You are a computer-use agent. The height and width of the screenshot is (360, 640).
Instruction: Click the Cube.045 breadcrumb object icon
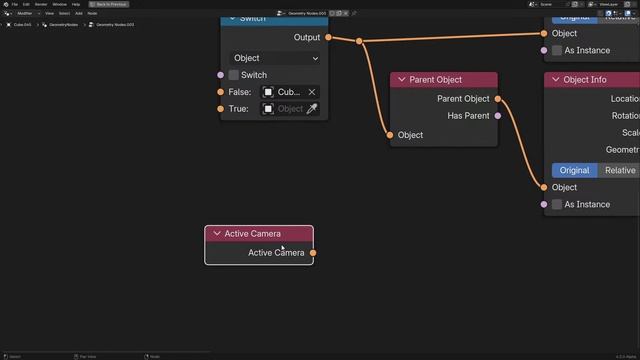[x=9, y=25]
